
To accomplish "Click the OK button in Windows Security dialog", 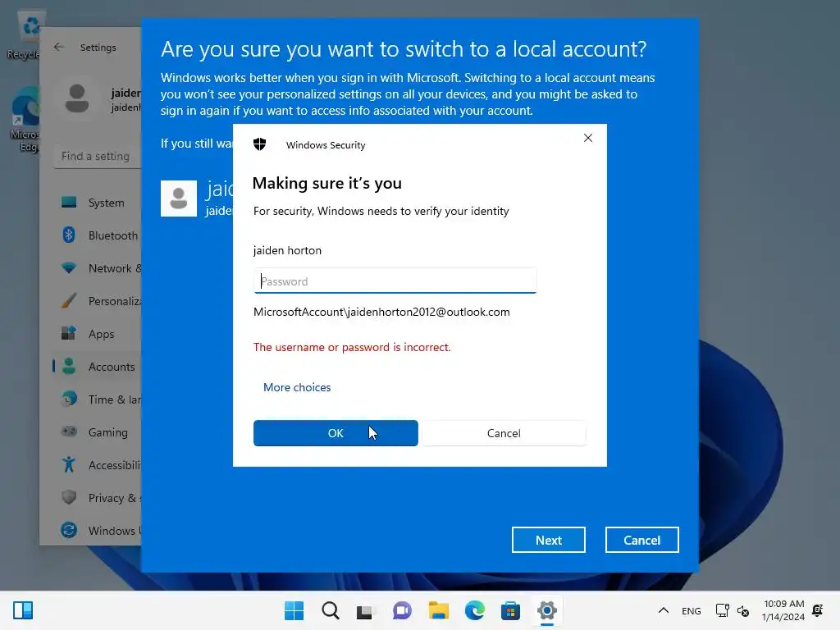I will pos(336,433).
